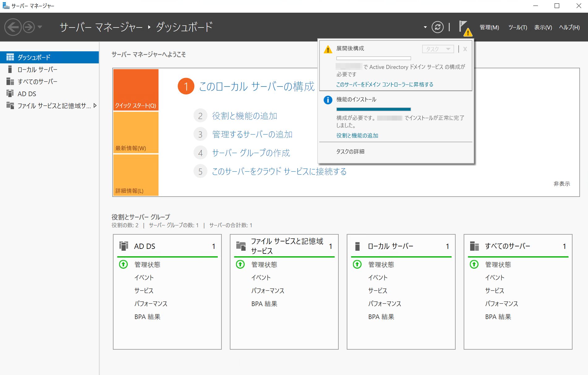Hide the welcome panel with 非表示
This screenshot has height=375, width=588.
pyautogui.click(x=561, y=184)
